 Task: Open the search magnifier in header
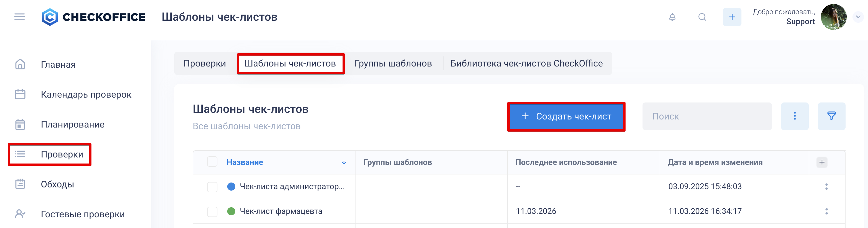click(702, 17)
